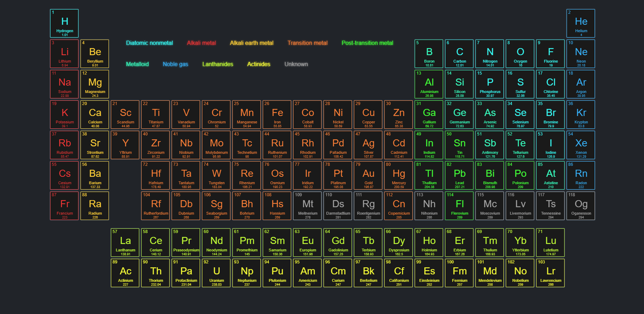Select the Lawrencium element tile
The width and height of the screenshot is (644, 314).
[x=550, y=273]
